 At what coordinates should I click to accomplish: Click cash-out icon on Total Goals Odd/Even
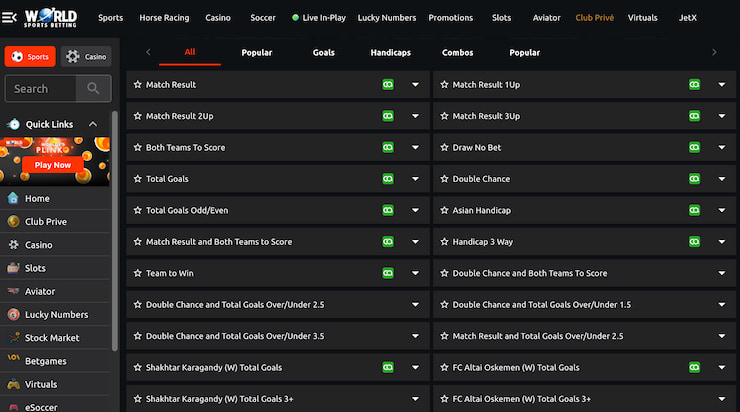tap(388, 210)
